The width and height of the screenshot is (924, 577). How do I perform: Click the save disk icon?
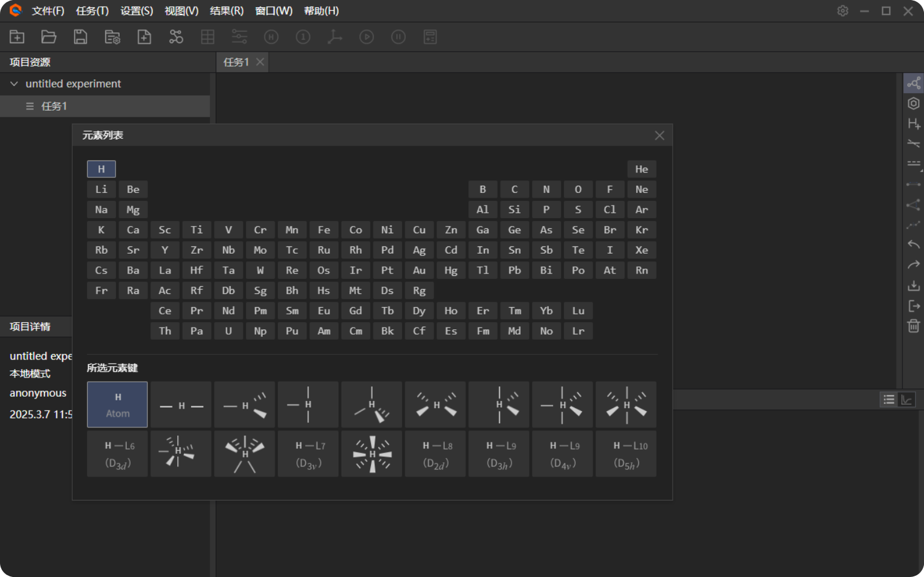pos(80,37)
